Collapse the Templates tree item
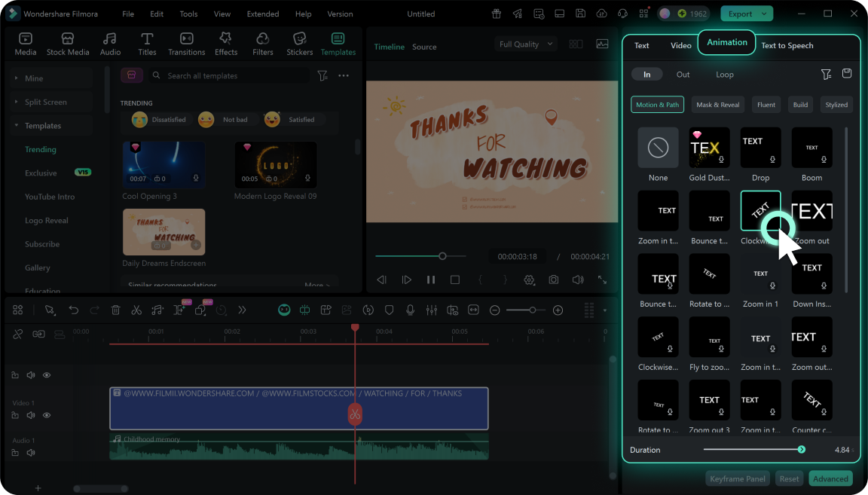This screenshot has height=495, width=868. click(x=16, y=126)
